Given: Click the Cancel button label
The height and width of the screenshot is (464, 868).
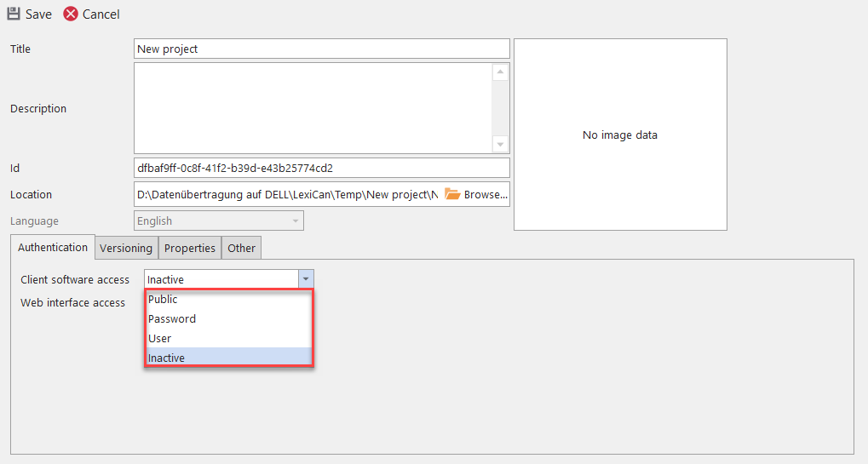Looking at the screenshot, I should [x=101, y=14].
